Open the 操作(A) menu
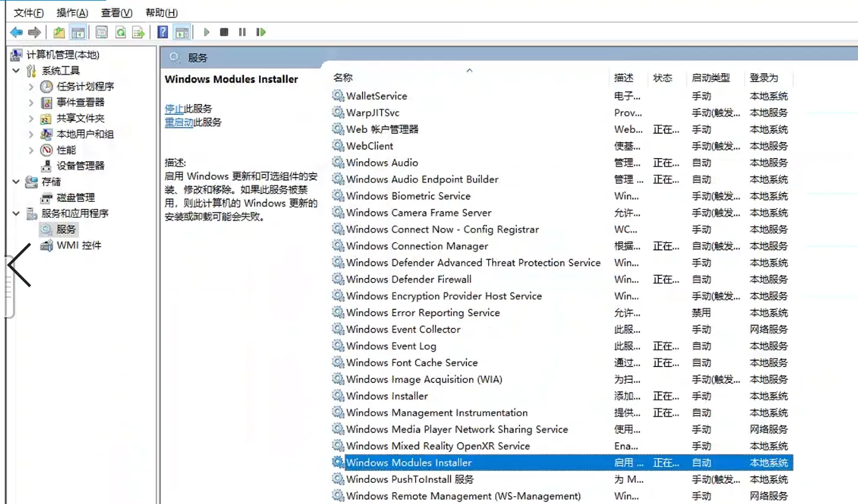 pos(72,12)
